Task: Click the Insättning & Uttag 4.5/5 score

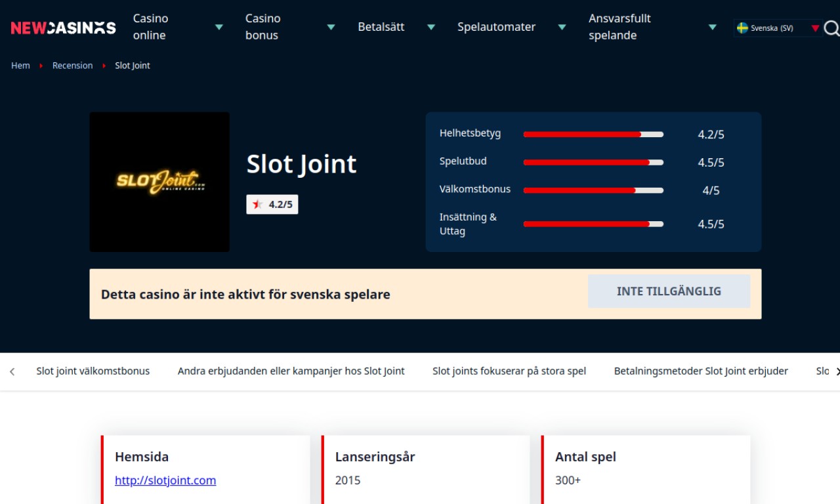Action: pos(711,224)
